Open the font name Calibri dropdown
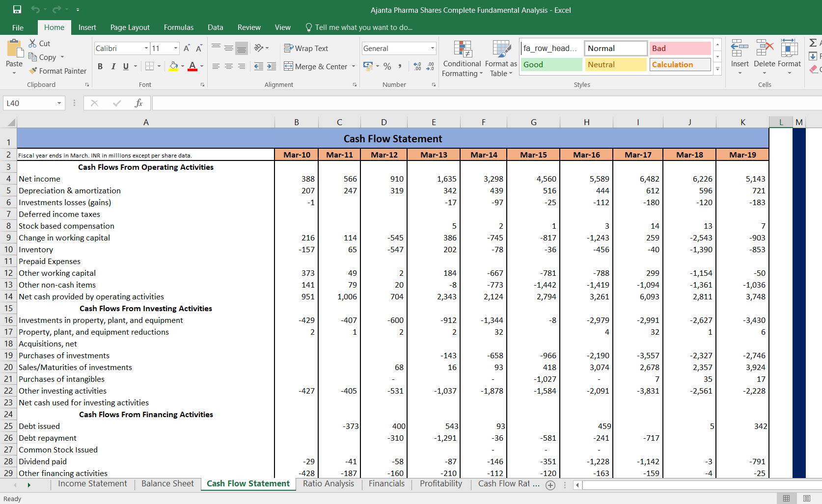This screenshot has height=504, width=822. coord(146,48)
